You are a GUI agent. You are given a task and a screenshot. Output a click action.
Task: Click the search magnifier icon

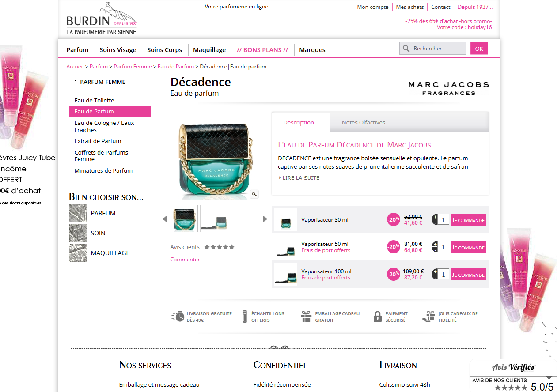406,49
